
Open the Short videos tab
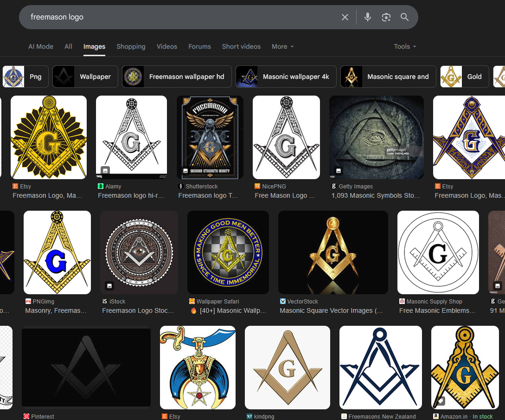[241, 46]
